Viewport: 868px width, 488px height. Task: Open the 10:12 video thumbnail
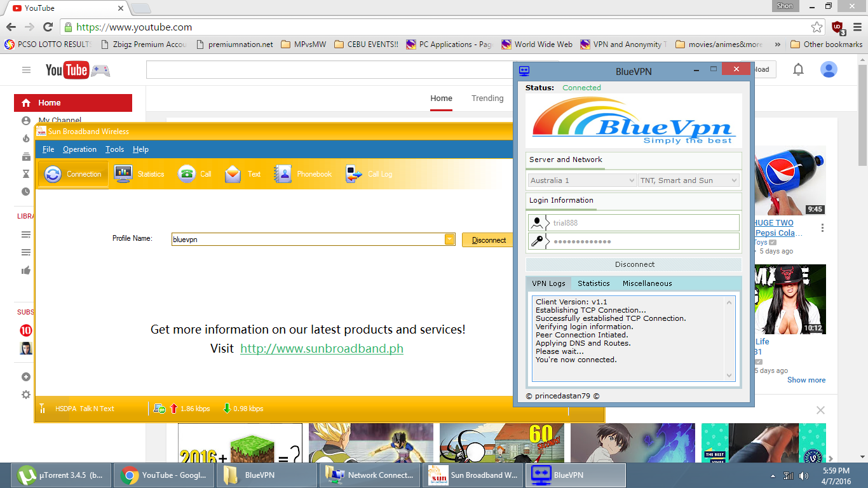tap(789, 299)
